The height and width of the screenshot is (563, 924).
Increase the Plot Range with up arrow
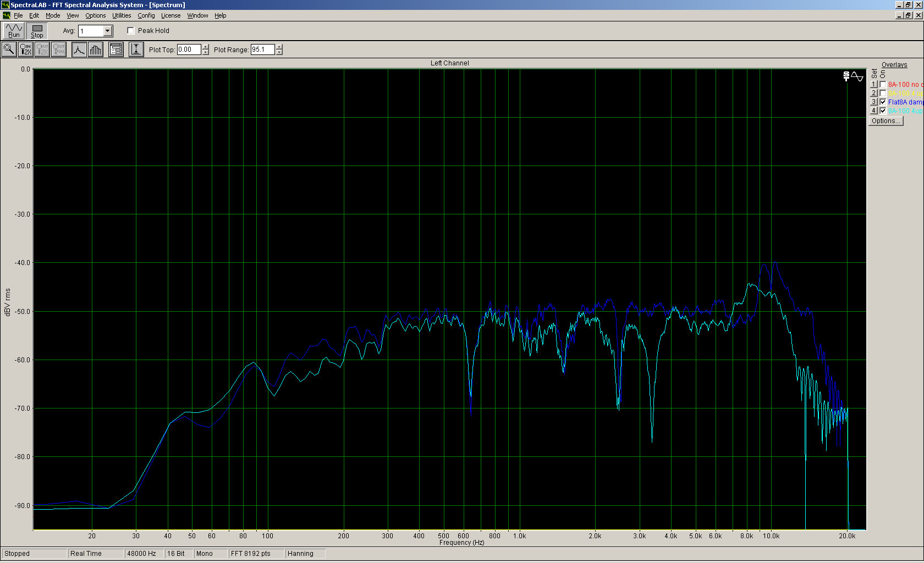coord(279,47)
